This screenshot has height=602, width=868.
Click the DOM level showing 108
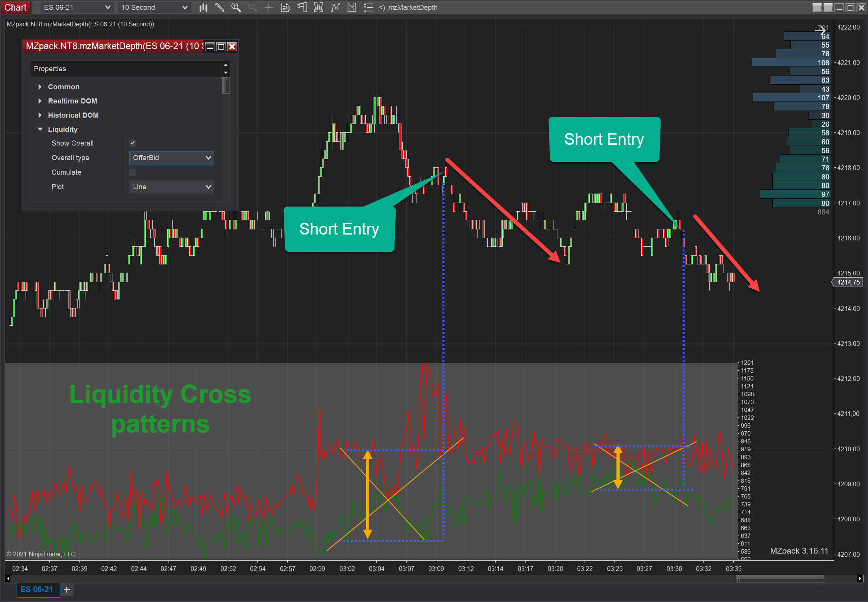791,63
